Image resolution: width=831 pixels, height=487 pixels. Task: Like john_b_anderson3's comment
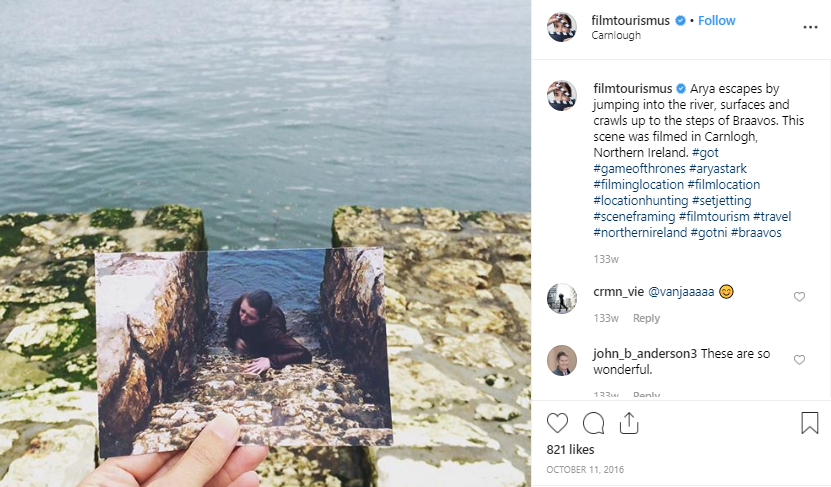pyautogui.click(x=799, y=360)
